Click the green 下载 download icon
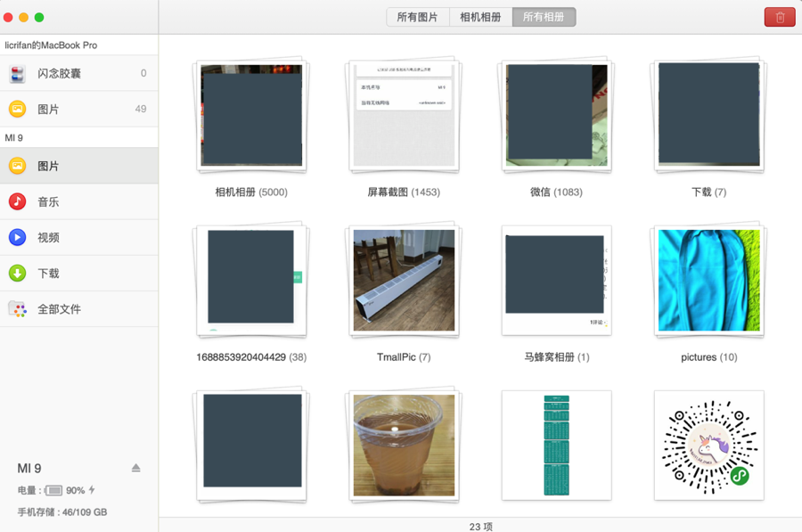Viewport: 802px width, 532px height. [18, 274]
